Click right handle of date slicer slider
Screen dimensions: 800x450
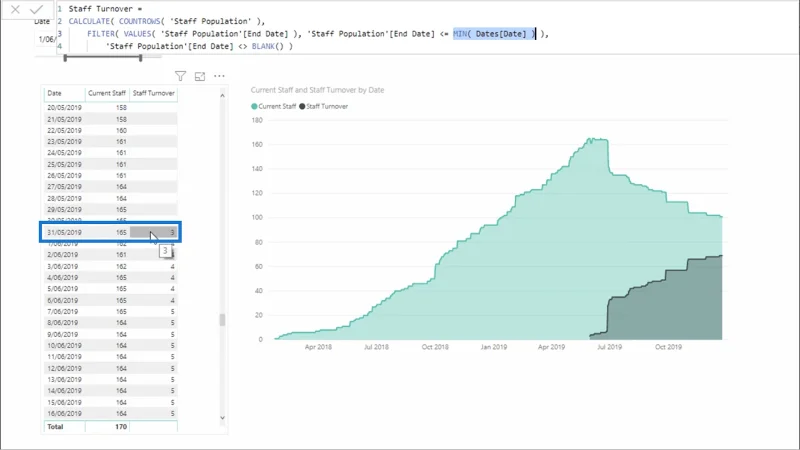(x=140, y=58)
